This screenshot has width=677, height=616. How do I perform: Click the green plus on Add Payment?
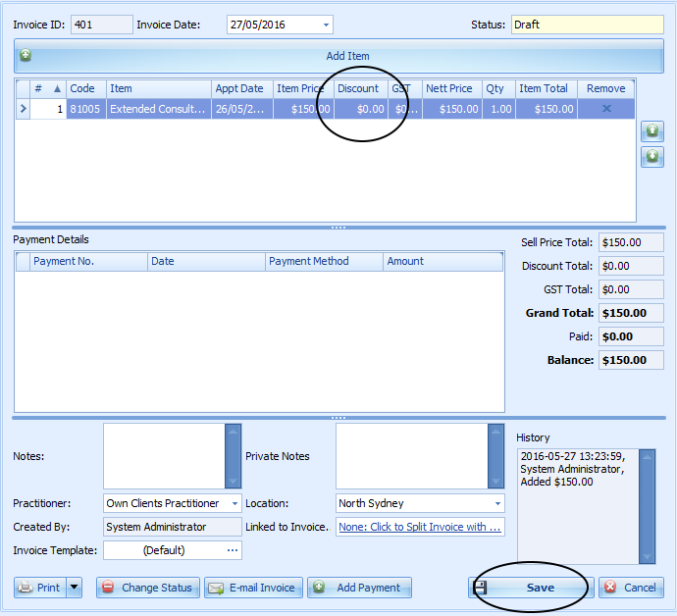[x=319, y=587]
